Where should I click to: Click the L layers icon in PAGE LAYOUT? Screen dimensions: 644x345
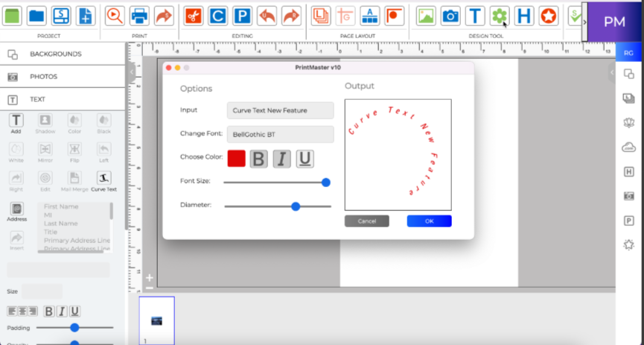click(321, 16)
